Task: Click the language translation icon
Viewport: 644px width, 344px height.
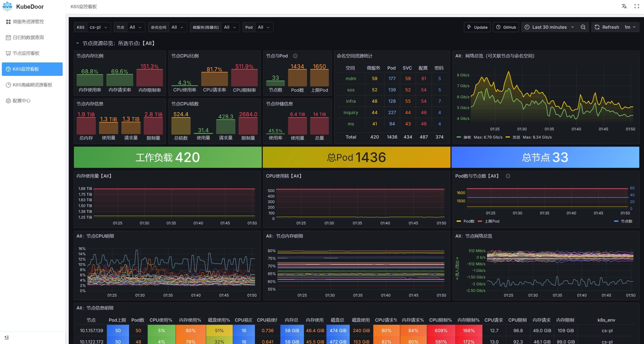Action: [624, 6]
